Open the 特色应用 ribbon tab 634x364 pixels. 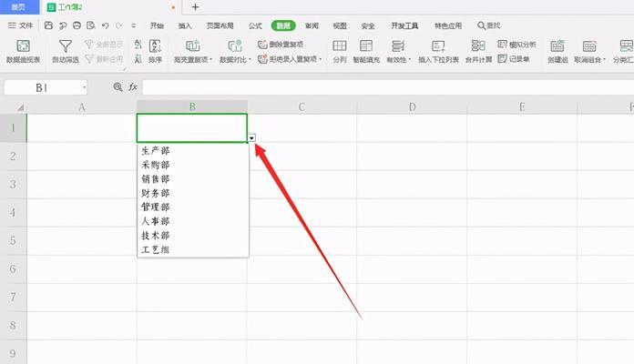pyautogui.click(x=448, y=25)
